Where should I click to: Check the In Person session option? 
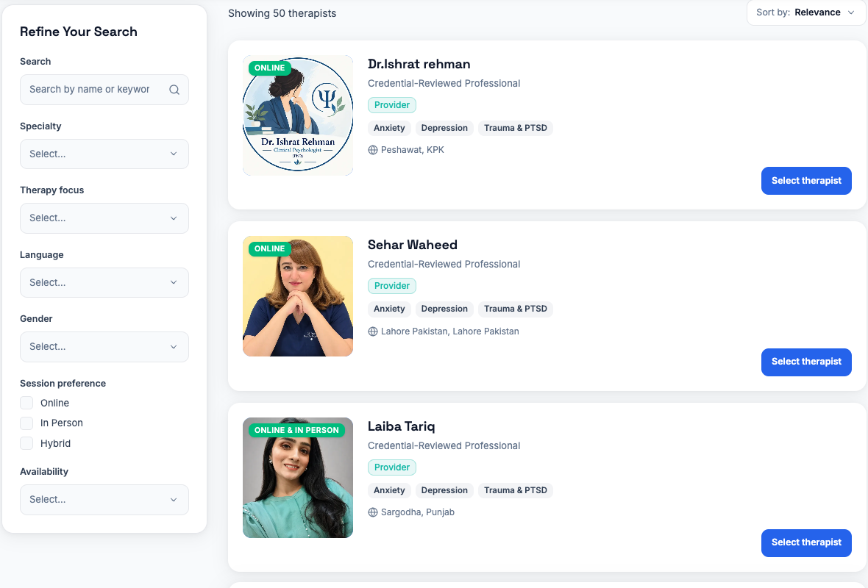26,423
